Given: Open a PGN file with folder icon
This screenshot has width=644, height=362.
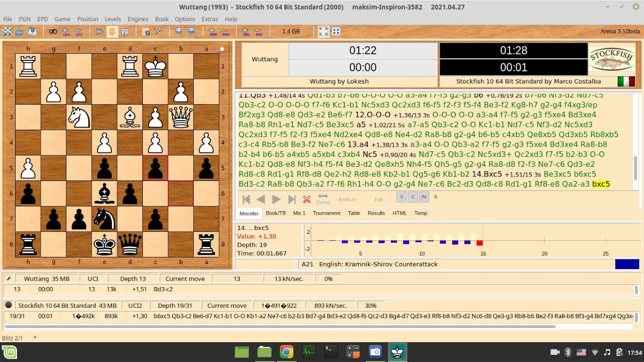Looking at the screenshot, I should pyautogui.click(x=19, y=31).
